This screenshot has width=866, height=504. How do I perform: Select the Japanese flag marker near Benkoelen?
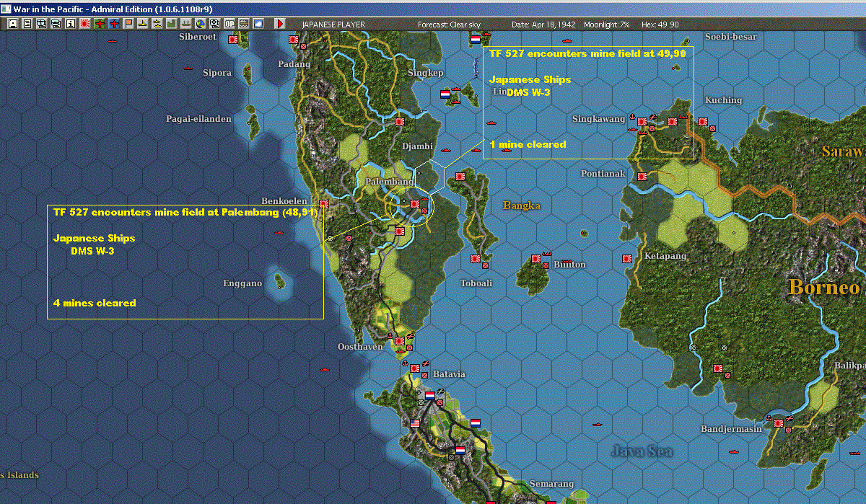point(324,204)
